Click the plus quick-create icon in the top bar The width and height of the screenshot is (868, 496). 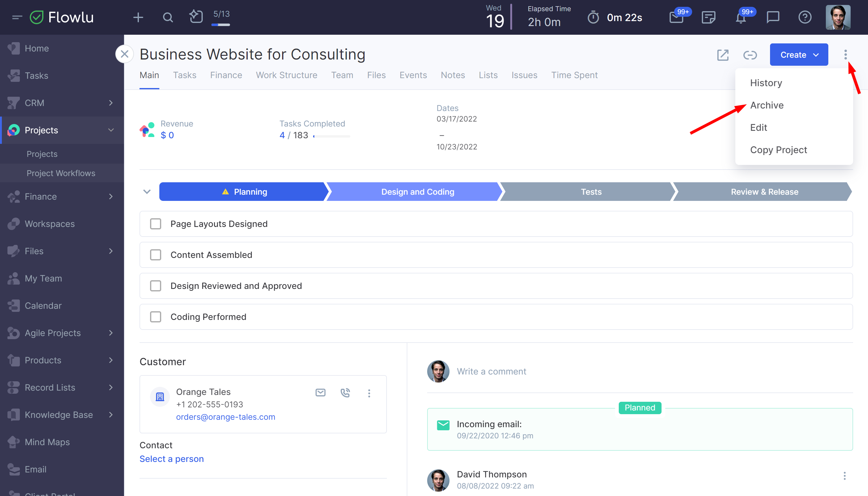tap(138, 17)
